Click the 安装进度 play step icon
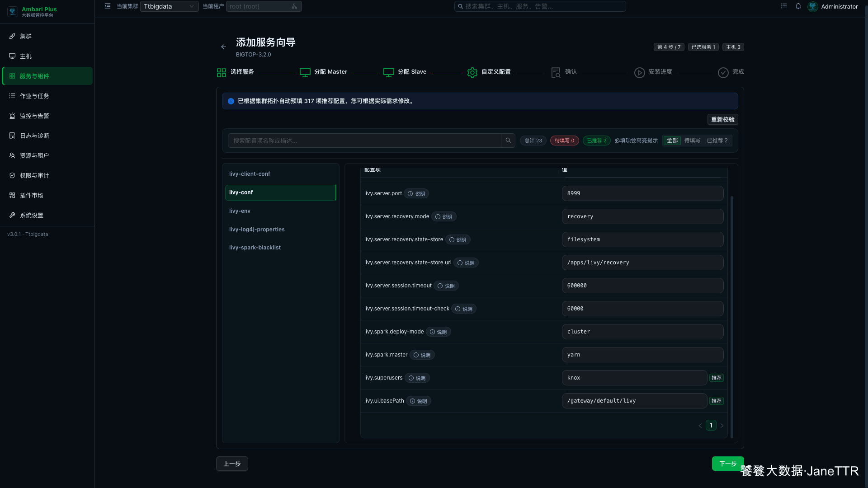The width and height of the screenshot is (868, 488). point(640,72)
